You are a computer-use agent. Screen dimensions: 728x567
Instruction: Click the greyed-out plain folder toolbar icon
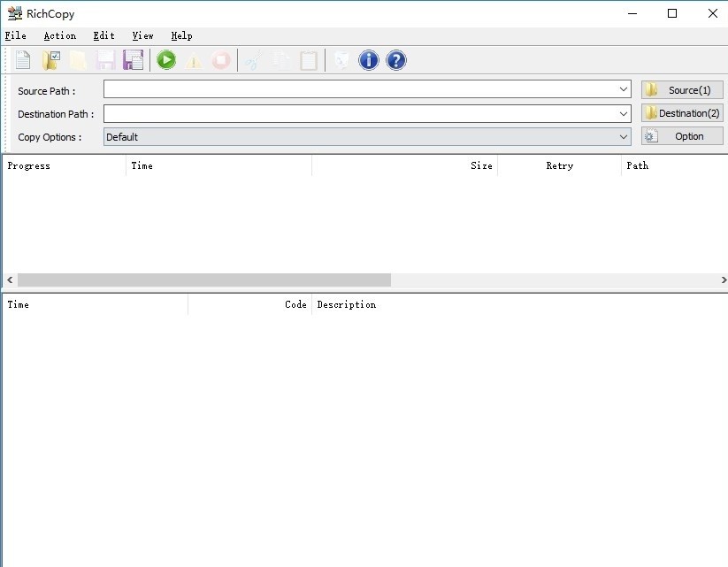tap(78, 60)
